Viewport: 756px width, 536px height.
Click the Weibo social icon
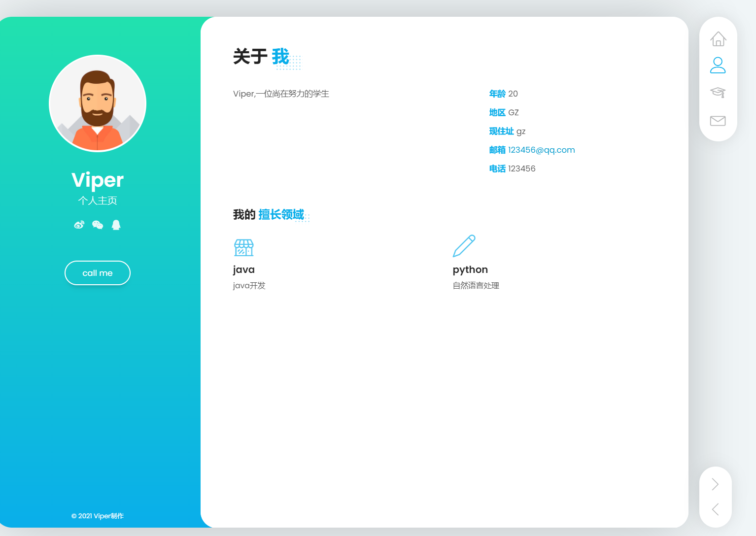pyautogui.click(x=79, y=225)
